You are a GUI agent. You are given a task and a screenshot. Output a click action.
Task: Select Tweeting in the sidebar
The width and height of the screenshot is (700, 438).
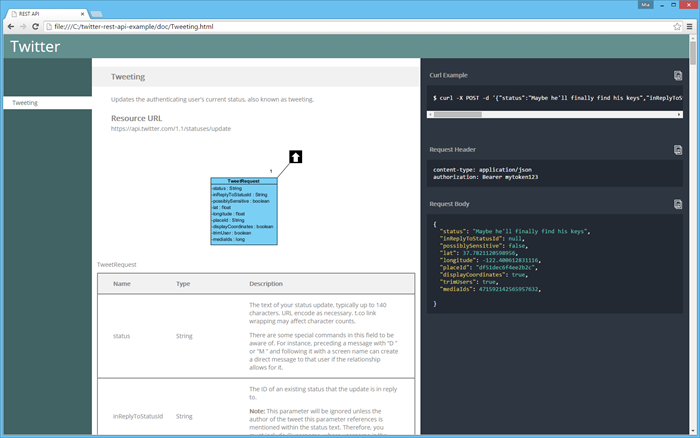(x=48, y=103)
